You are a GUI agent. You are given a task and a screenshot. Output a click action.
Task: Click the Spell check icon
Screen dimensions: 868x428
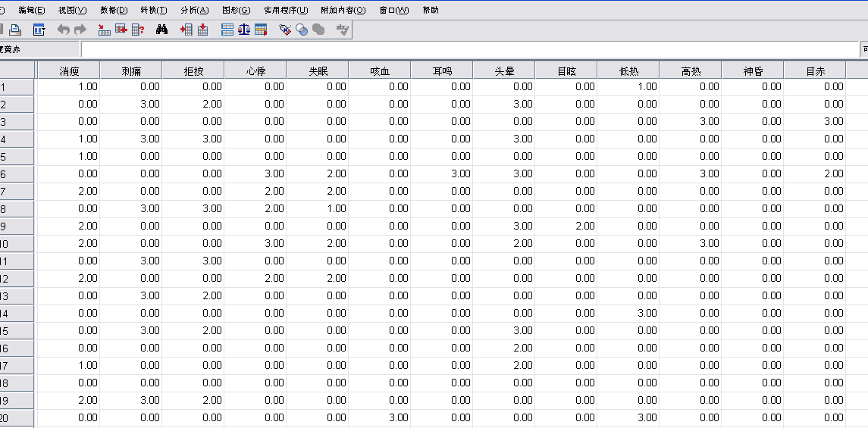point(342,30)
